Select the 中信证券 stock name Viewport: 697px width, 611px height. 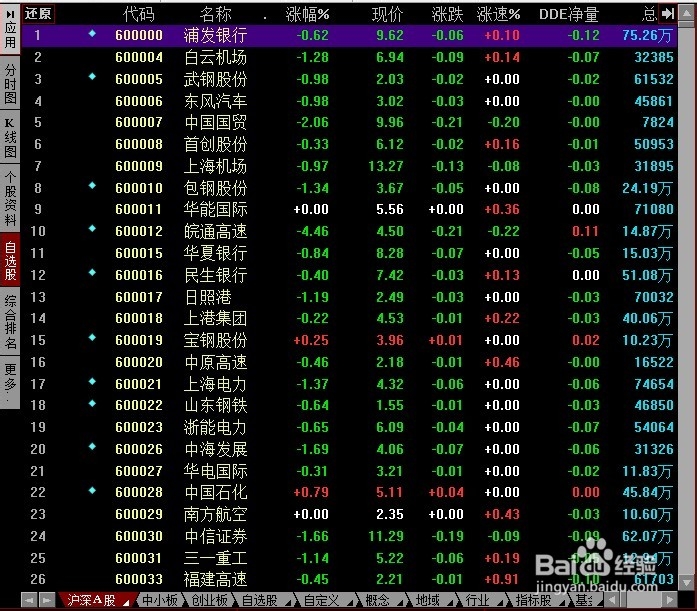(216, 536)
